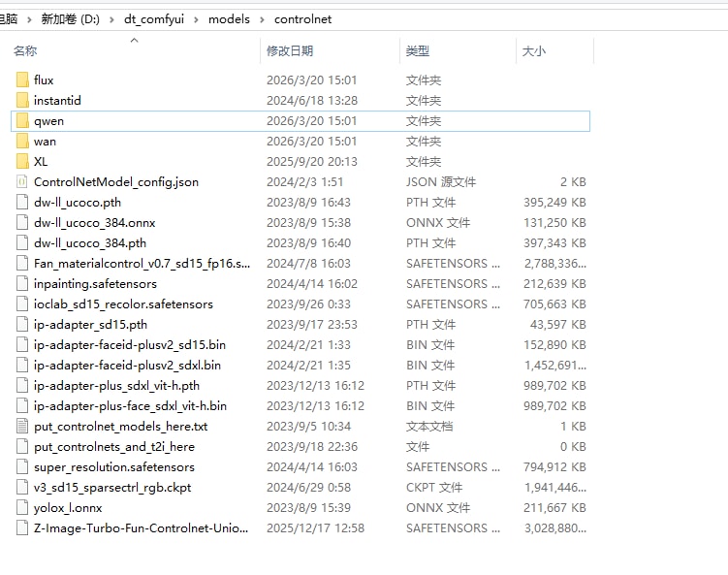Screen dimensions: 728x575
Task: Select the v3_sd15_sparsectrl_rgb.ckpt file
Action: click(x=112, y=488)
